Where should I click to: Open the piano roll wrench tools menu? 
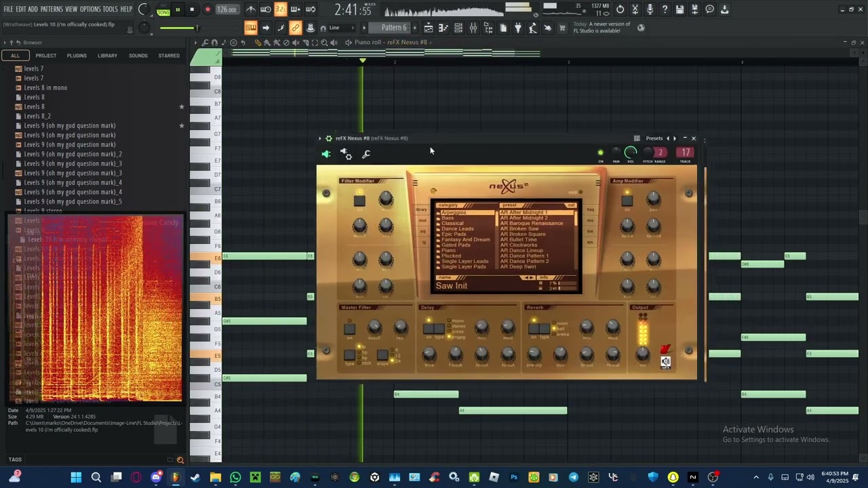coord(205,43)
